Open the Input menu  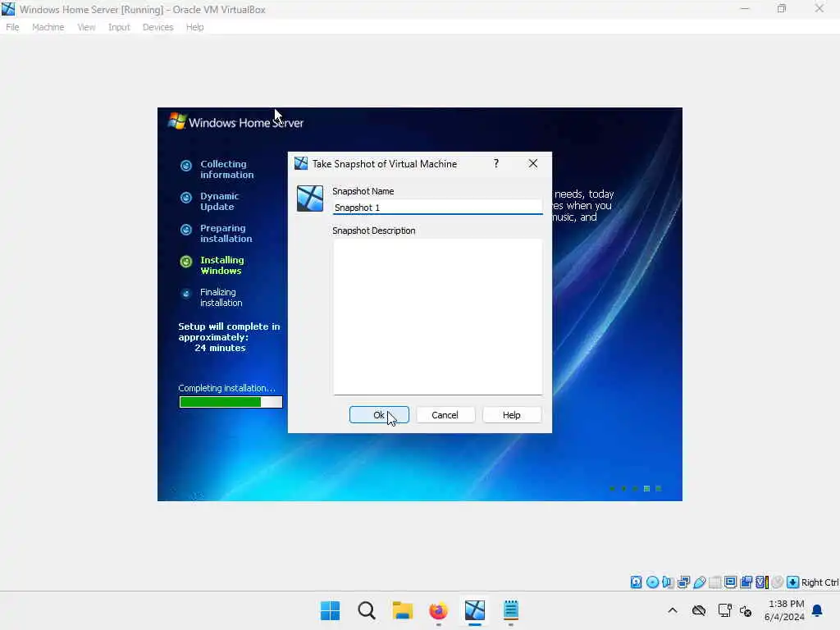click(119, 27)
